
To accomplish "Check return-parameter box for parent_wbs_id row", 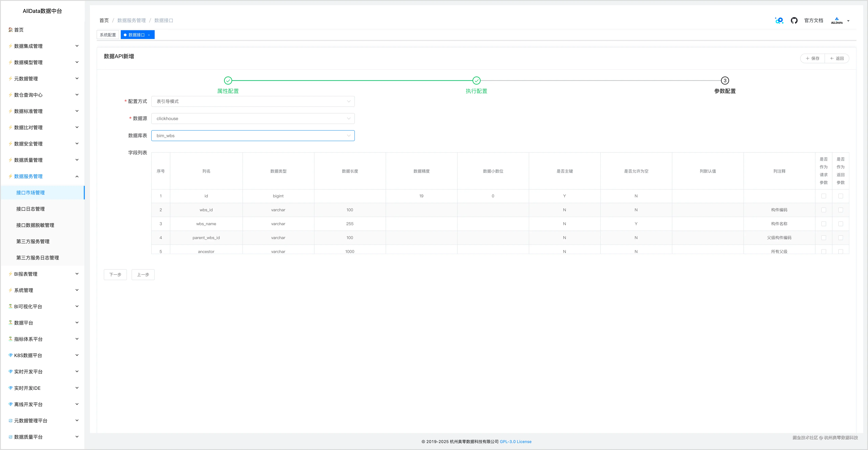I will point(840,238).
